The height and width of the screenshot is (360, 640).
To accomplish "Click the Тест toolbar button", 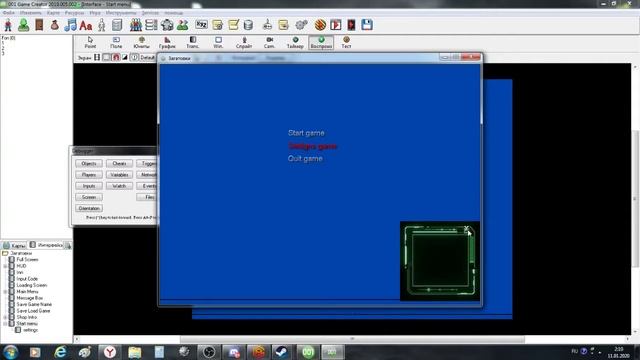I will pyautogui.click(x=346, y=42).
